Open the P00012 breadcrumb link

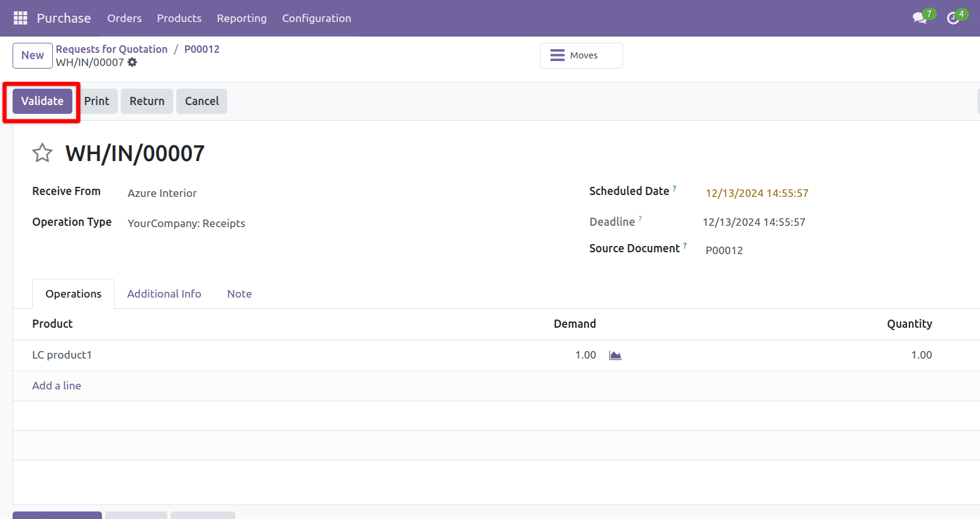coord(202,49)
